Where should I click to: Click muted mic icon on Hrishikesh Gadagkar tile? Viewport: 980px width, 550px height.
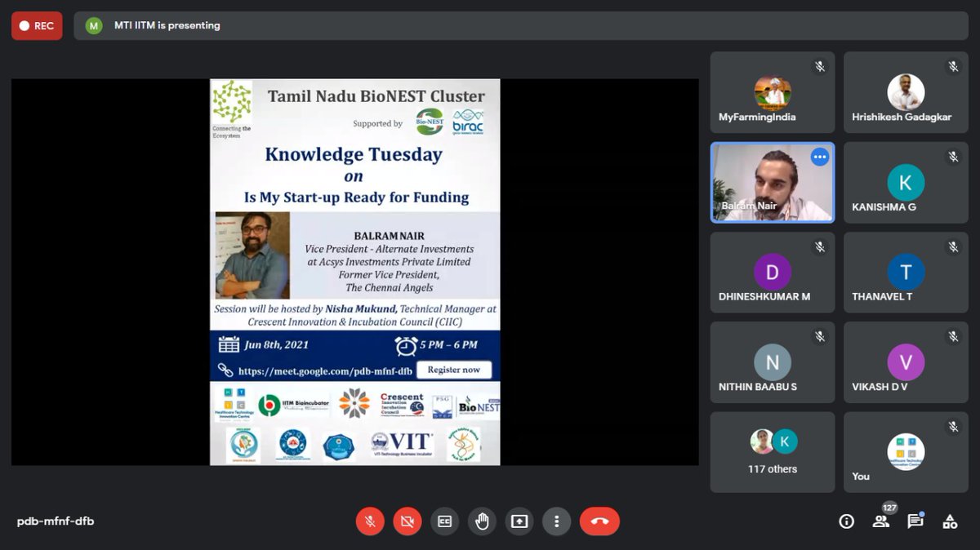click(953, 67)
